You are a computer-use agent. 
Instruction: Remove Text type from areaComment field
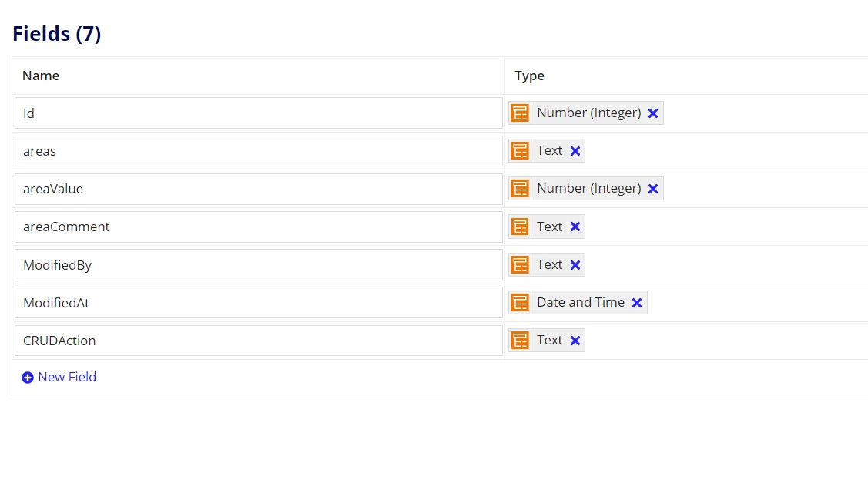click(575, 227)
